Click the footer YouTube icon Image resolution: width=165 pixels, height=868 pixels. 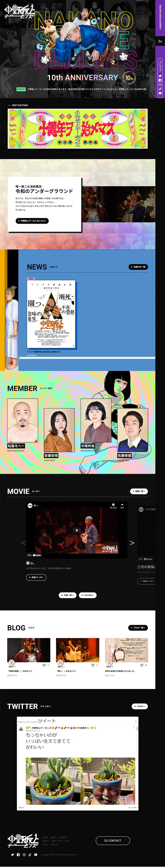pos(35,854)
